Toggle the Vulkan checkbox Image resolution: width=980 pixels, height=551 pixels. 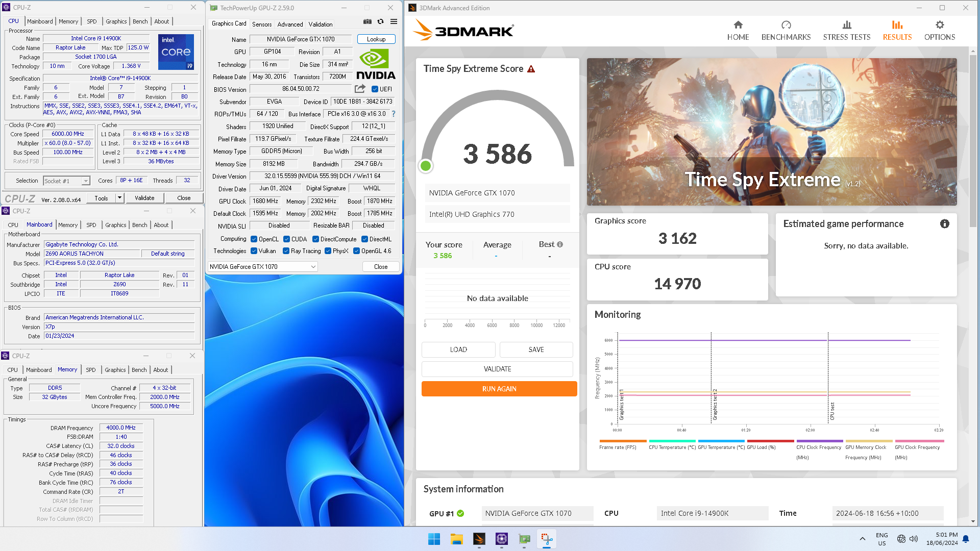click(254, 251)
